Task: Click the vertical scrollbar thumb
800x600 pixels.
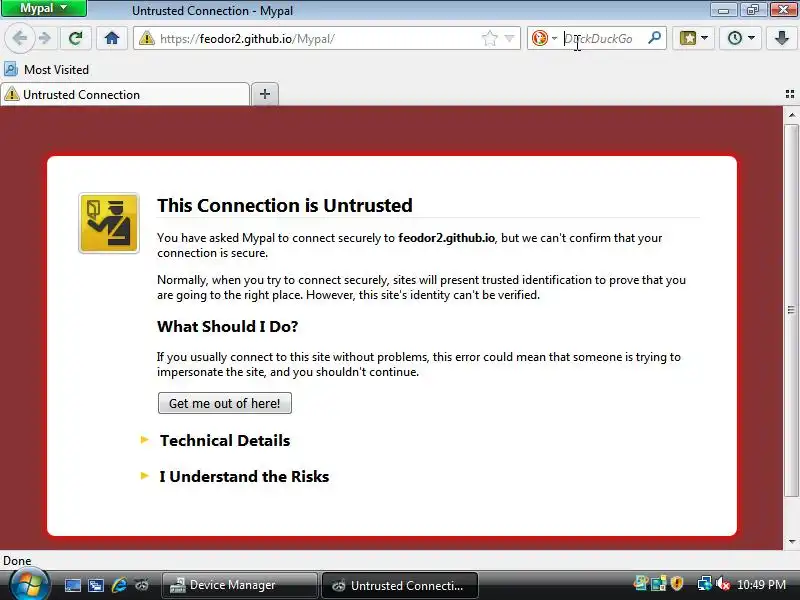Action: click(x=791, y=310)
